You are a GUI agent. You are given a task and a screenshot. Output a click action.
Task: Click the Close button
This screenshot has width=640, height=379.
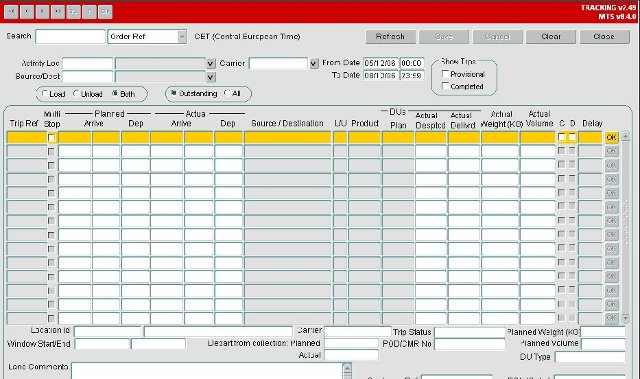point(604,37)
